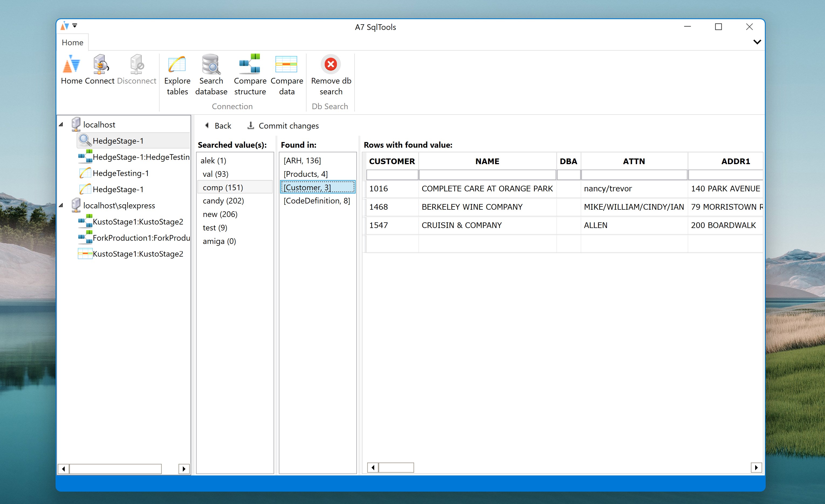825x504 pixels.
Task: Click the Compare data icon
Action: click(x=287, y=64)
